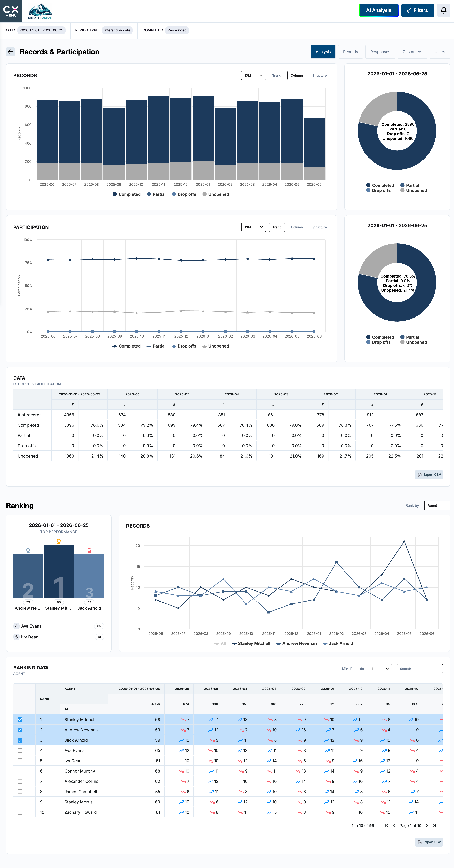Click silver medal icon above second place

(x=28, y=551)
